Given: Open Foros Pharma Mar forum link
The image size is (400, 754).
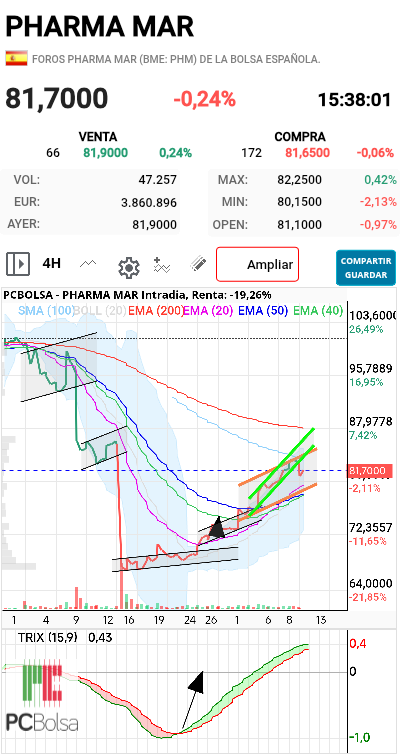Looking at the screenshot, I should coord(176,60).
